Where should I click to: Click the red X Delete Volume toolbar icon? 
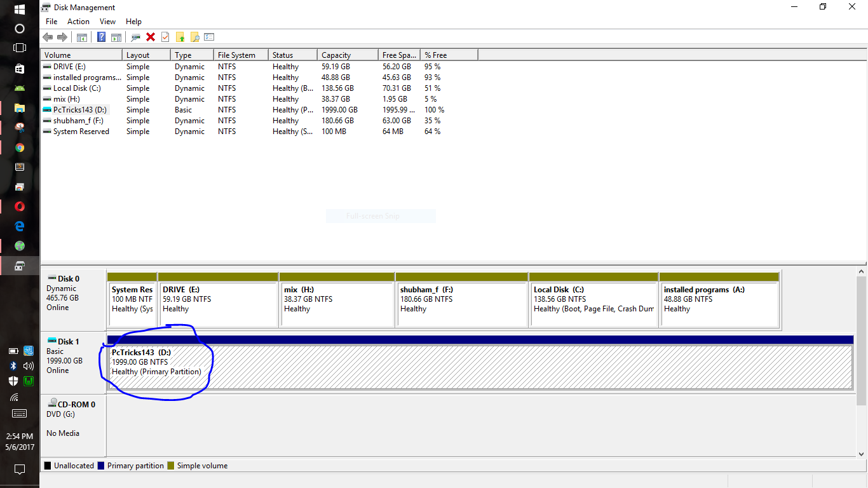(150, 36)
